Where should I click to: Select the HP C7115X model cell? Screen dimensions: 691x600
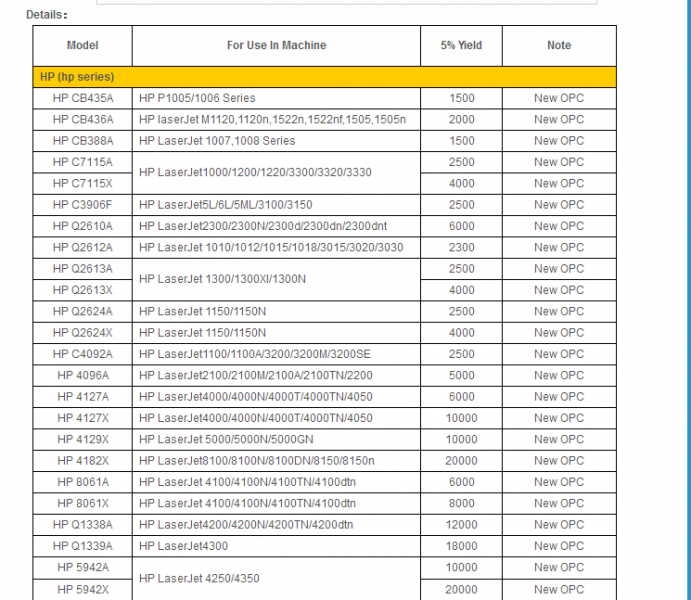(x=83, y=183)
